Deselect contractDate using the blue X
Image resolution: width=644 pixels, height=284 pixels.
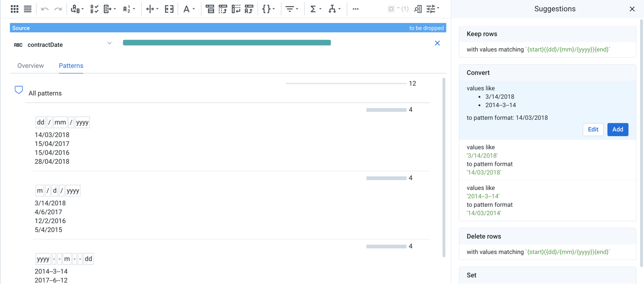(437, 43)
